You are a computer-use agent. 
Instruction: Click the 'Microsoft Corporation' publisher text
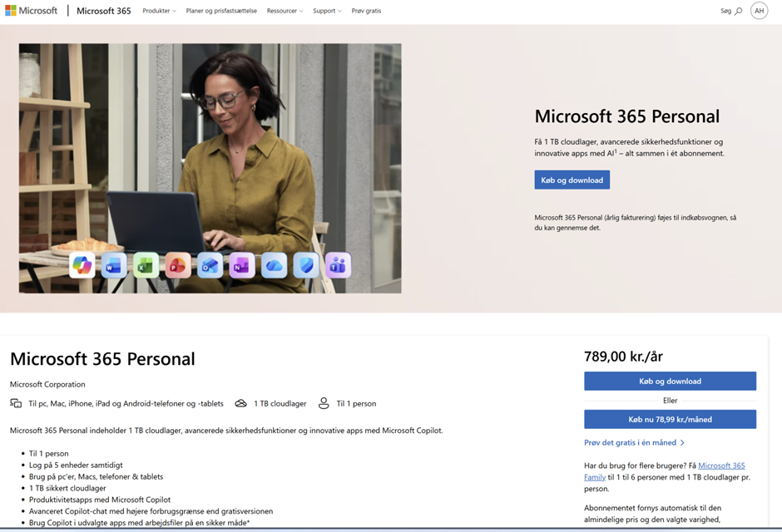pyautogui.click(x=47, y=385)
